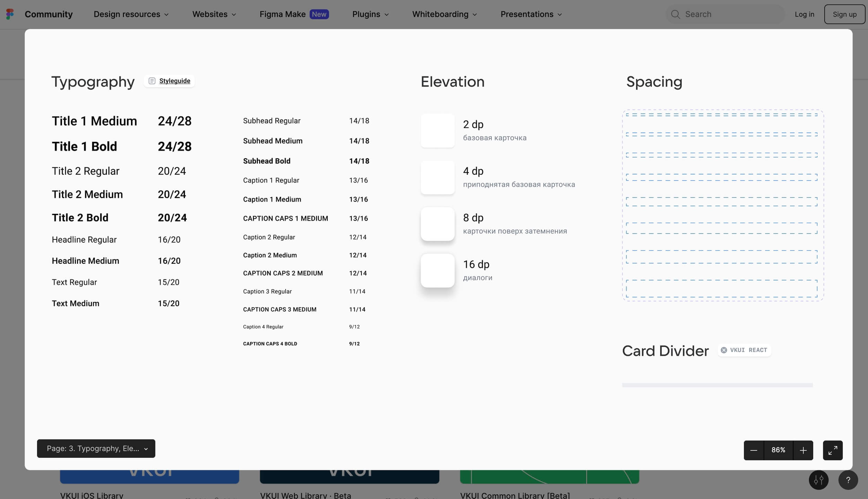
Task: Click the Figma logo icon
Action: tap(10, 14)
